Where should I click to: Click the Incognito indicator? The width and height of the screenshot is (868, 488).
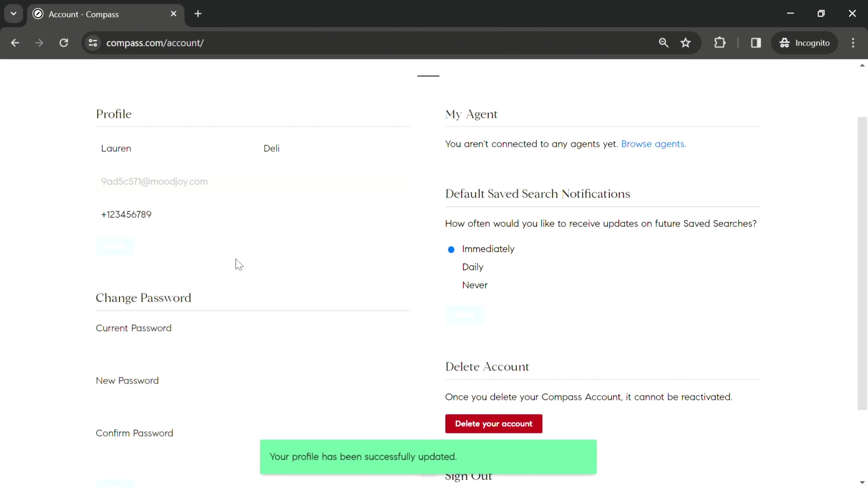pyautogui.click(x=805, y=43)
